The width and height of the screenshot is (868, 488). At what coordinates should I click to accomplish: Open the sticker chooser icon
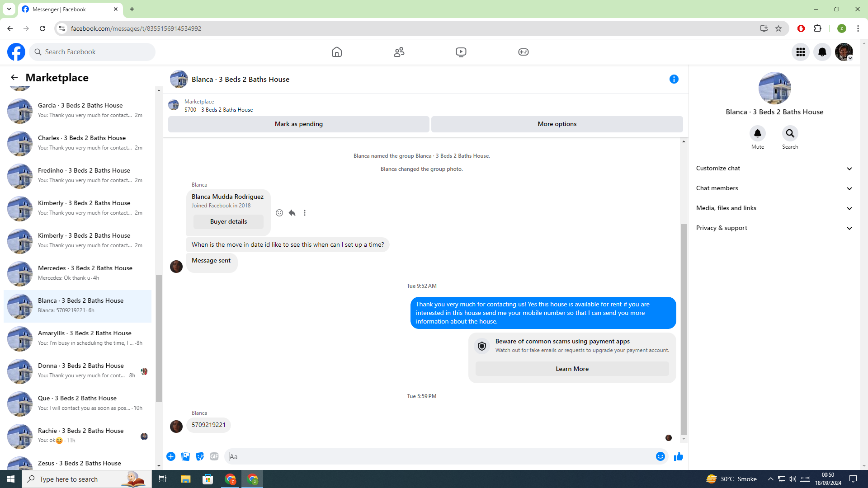pos(200,457)
